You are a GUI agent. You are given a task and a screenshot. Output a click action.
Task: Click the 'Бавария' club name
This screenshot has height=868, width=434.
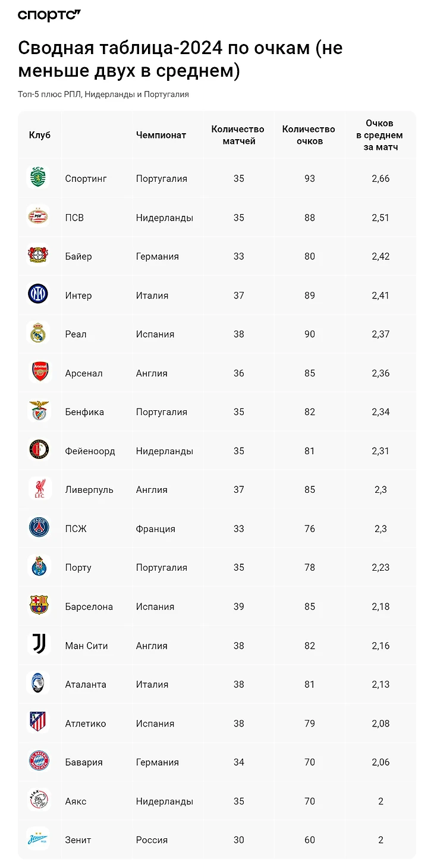tap(84, 762)
